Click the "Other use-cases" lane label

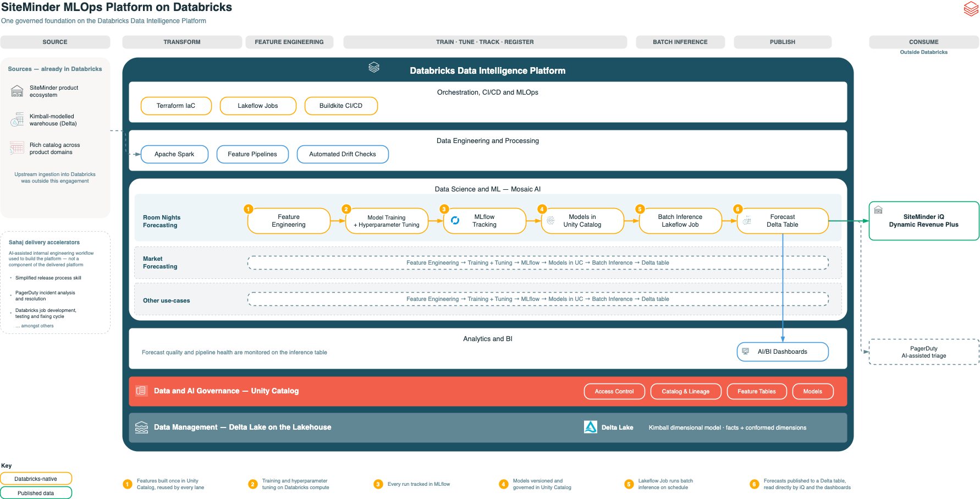tap(167, 300)
